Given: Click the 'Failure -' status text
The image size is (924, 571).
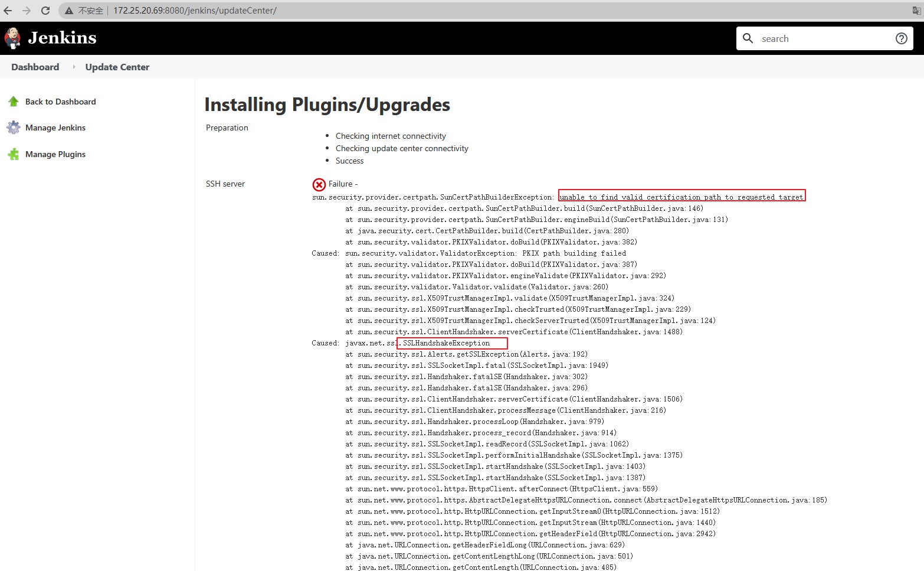Looking at the screenshot, I should coord(343,184).
